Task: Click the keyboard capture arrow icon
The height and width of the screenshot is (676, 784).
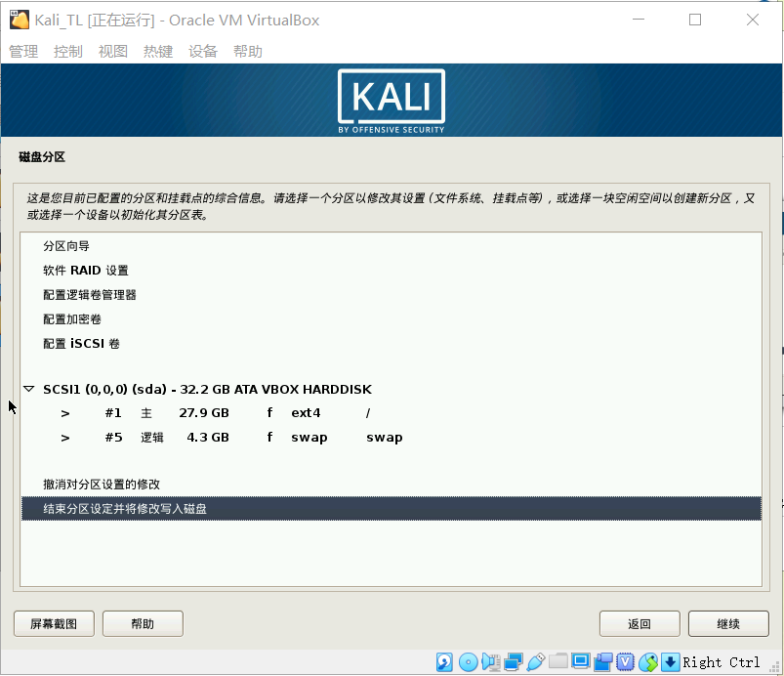Action: [x=670, y=662]
